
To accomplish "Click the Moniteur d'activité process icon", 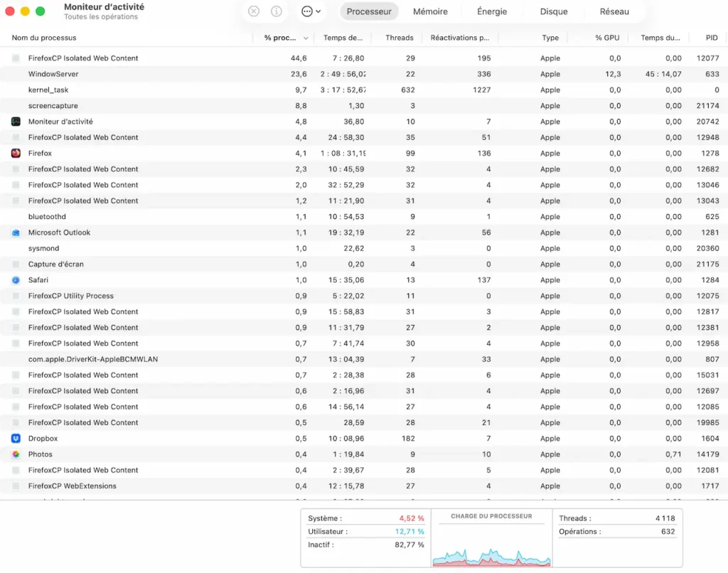I will pos(15,121).
